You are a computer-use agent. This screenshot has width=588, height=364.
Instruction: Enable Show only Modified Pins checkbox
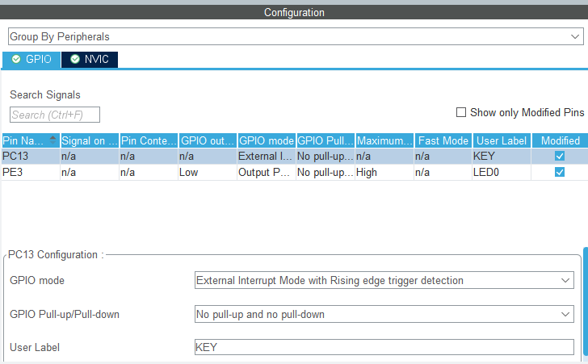point(461,112)
